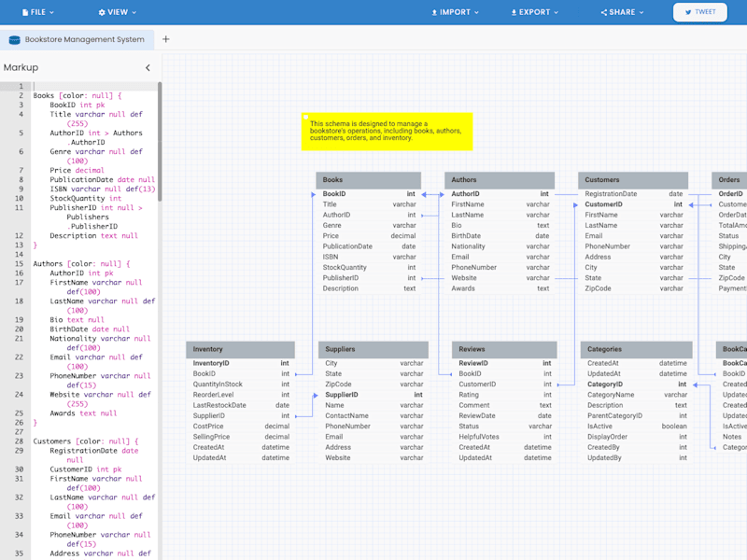Screen dimensions: 747x560
Task: Place cursor on markup line 1
Action: pyautogui.click(x=94, y=86)
